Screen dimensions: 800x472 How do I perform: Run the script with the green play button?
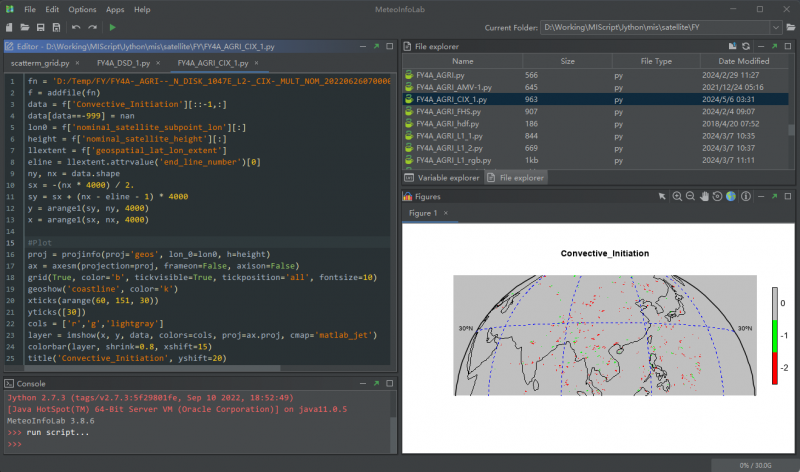point(112,27)
